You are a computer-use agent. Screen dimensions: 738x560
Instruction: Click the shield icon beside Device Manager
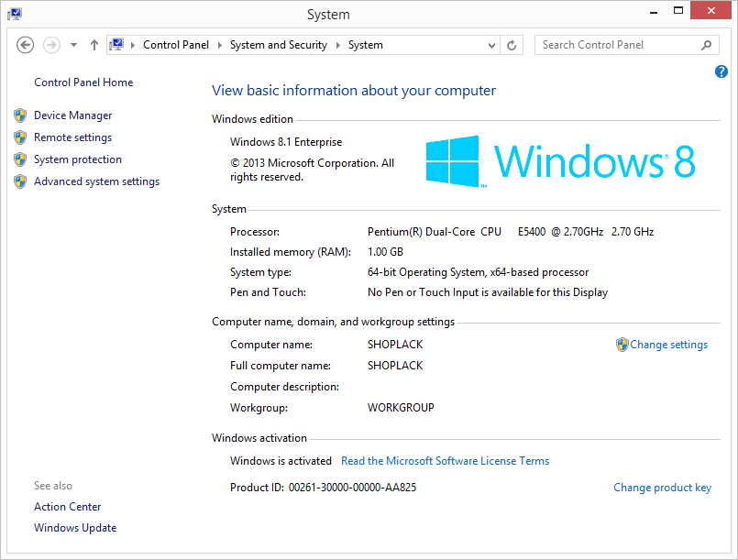click(20, 115)
